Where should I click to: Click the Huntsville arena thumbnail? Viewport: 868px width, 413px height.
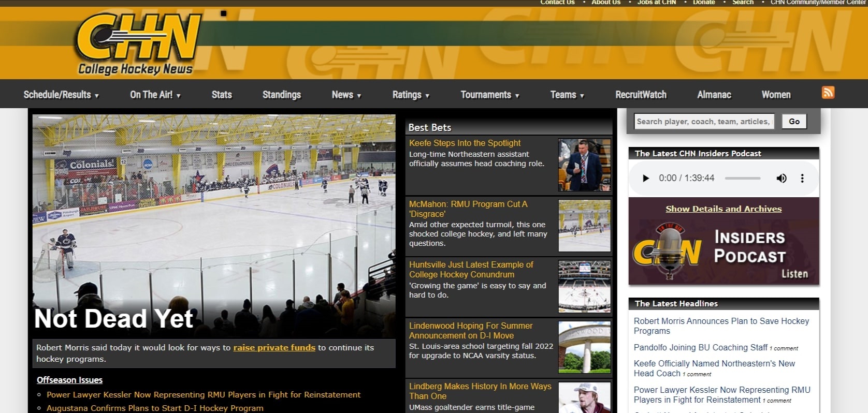coord(584,286)
